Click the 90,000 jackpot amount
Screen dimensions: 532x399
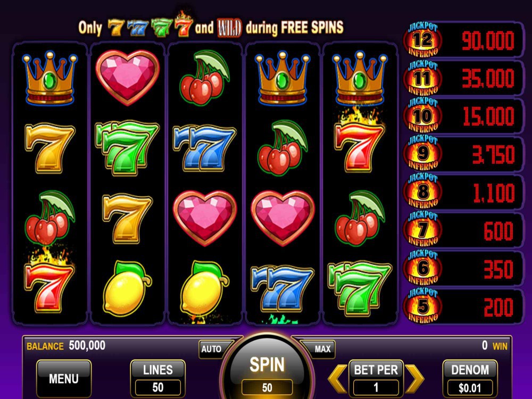click(487, 41)
